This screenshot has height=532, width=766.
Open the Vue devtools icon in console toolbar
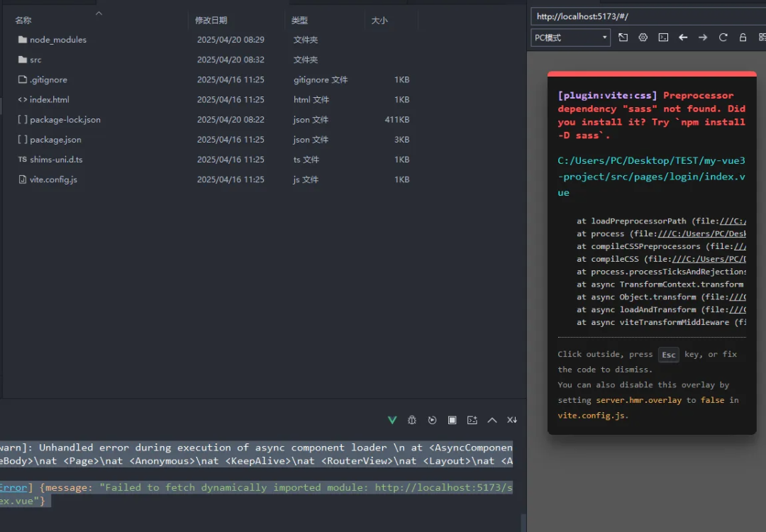[392, 420]
